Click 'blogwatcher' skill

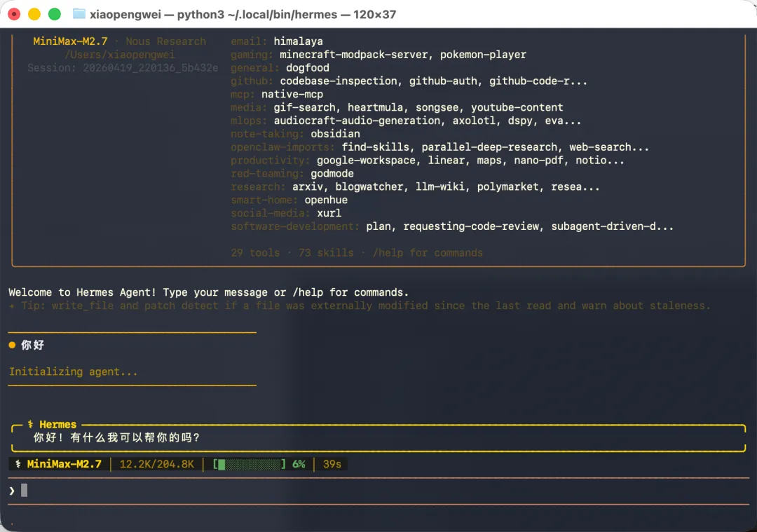point(369,186)
